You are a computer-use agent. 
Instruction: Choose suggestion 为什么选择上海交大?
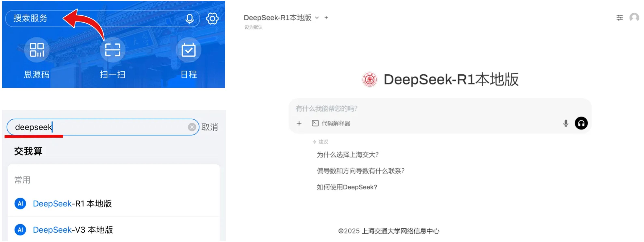coord(348,155)
